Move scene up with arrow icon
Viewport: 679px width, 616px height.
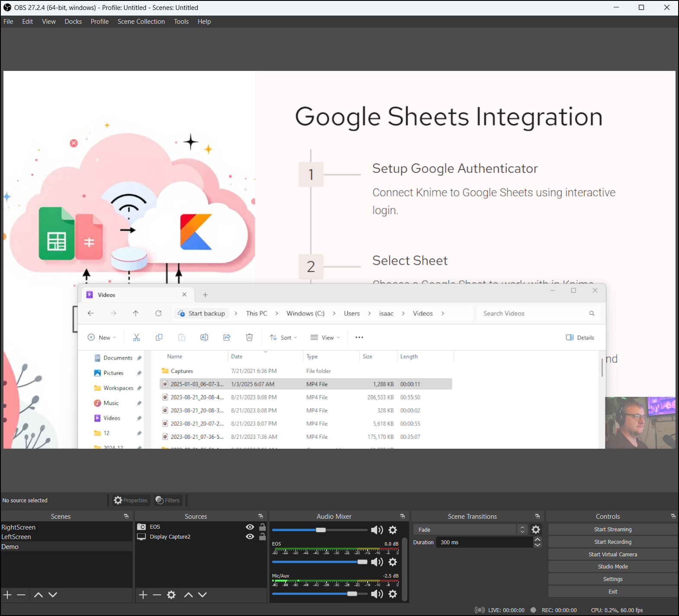[38, 595]
